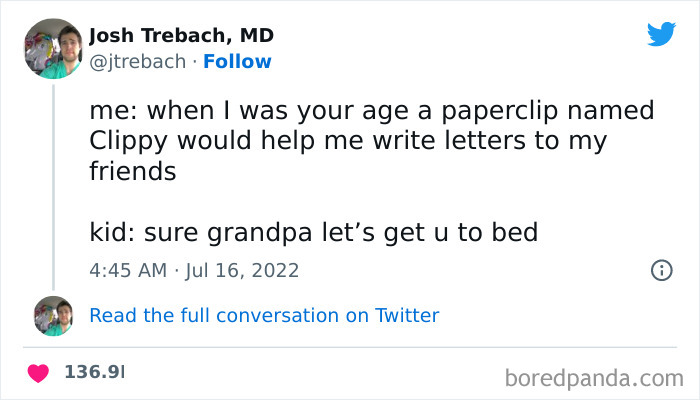Open the @jtrebach handle

click(137, 62)
